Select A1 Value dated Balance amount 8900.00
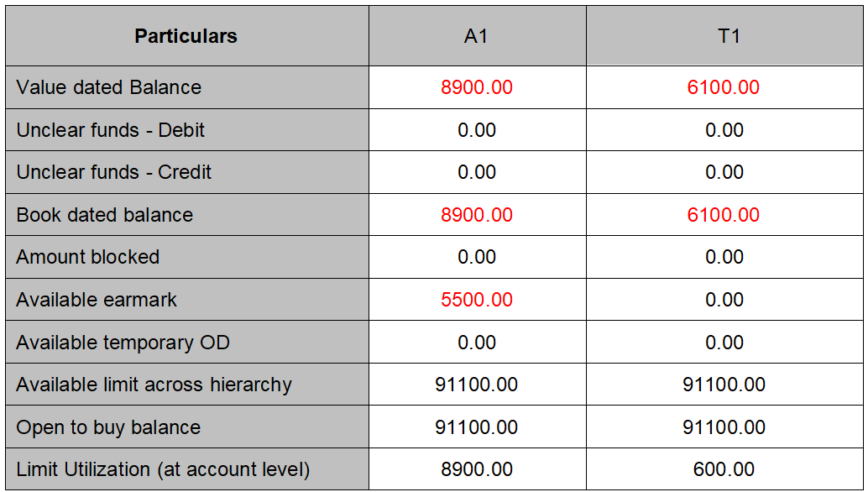The image size is (868, 492). 477,87
